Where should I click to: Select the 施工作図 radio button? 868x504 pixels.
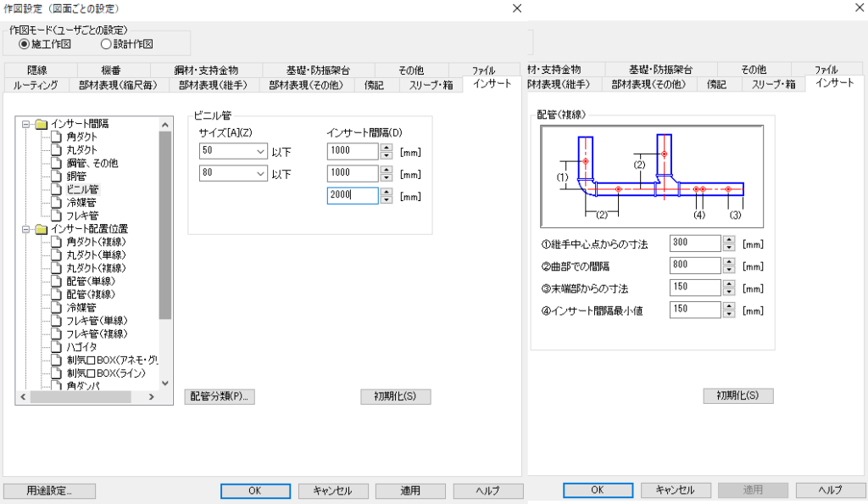(24, 44)
